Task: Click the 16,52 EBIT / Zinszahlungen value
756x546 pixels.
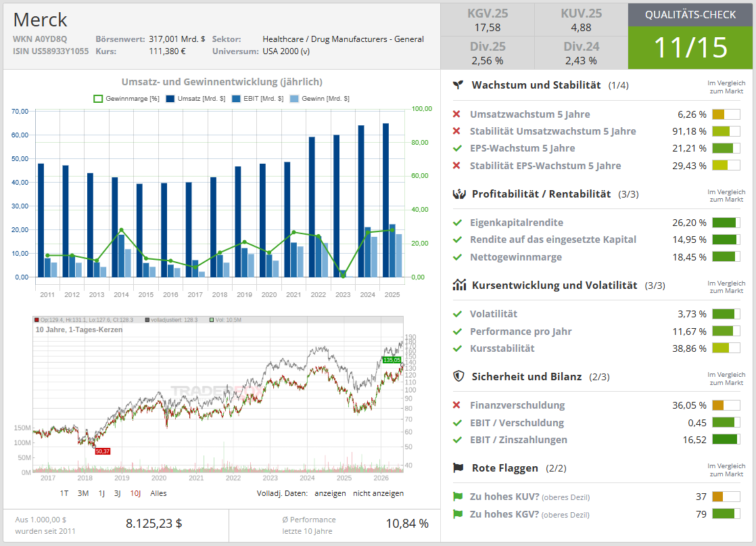Action: [x=694, y=440]
